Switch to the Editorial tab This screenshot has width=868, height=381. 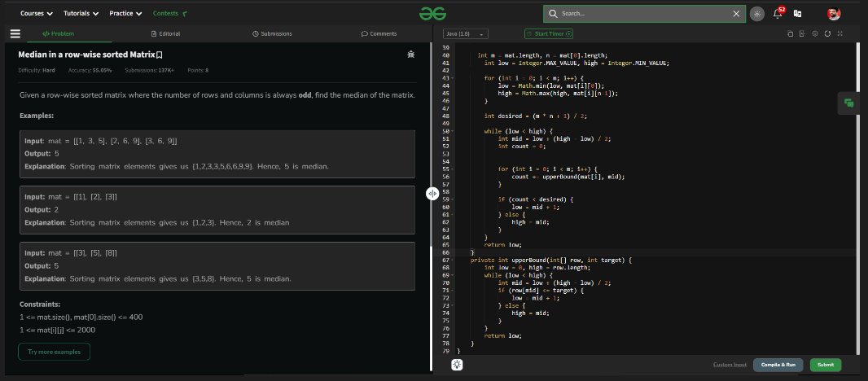click(165, 33)
